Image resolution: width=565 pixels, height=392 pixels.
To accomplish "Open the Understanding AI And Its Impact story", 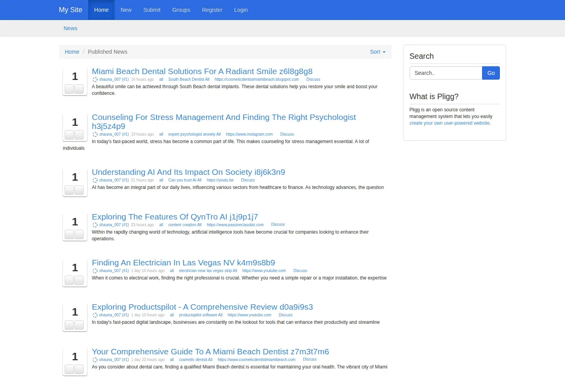I will tap(188, 172).
